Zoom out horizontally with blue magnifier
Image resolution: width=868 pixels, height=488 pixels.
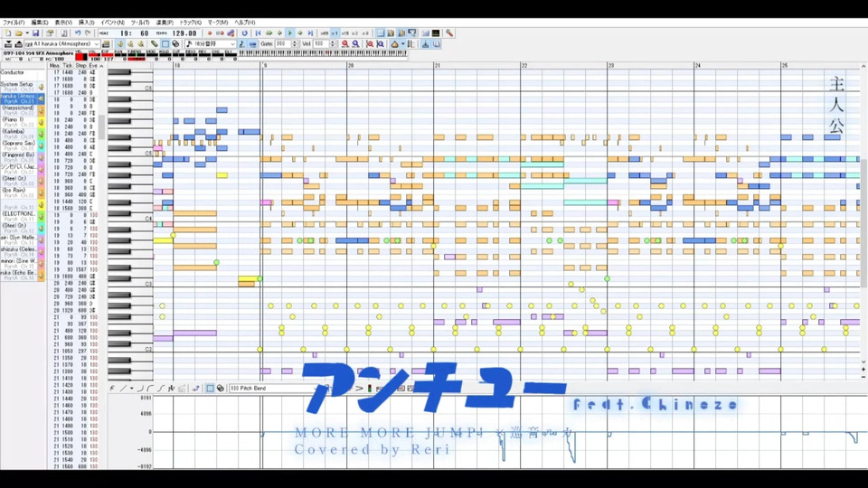tap(356, 43)
